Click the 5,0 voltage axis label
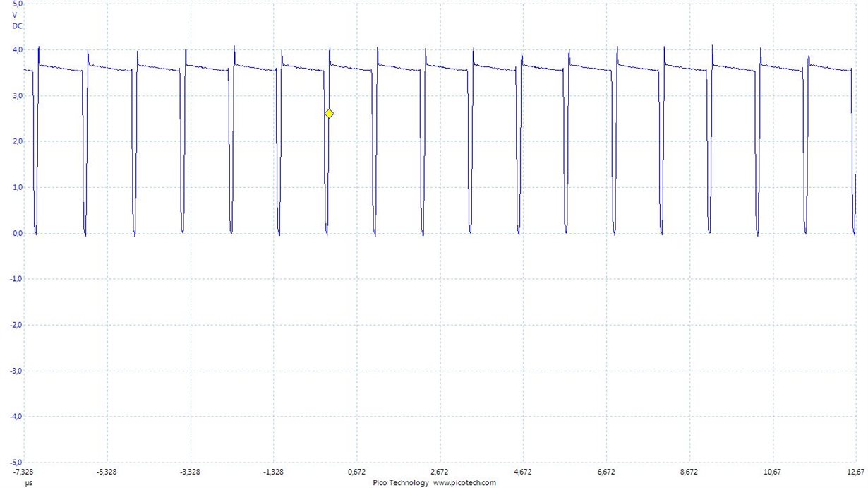 pyautogui.click(x=18, y=4)
